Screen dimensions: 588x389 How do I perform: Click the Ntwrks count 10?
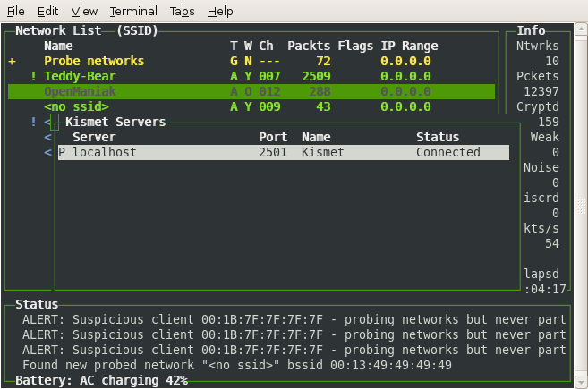tap(552, 61)
